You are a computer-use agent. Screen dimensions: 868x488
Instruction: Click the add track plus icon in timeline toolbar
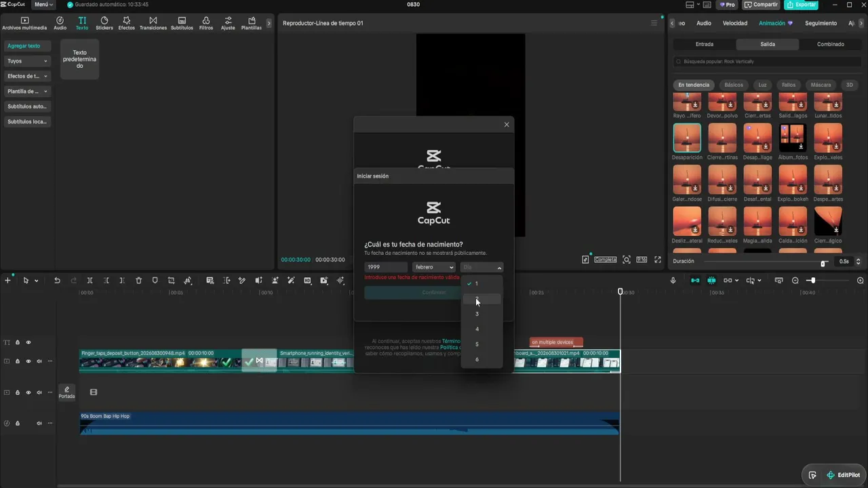8,281
